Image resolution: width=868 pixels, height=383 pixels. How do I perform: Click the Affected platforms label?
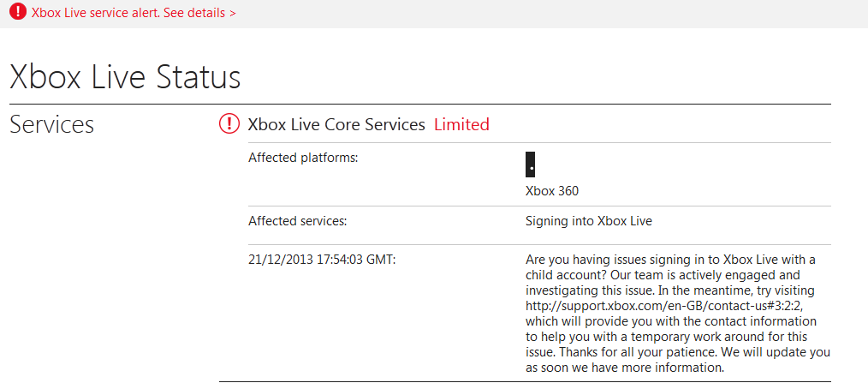click(x=302, y=158)
